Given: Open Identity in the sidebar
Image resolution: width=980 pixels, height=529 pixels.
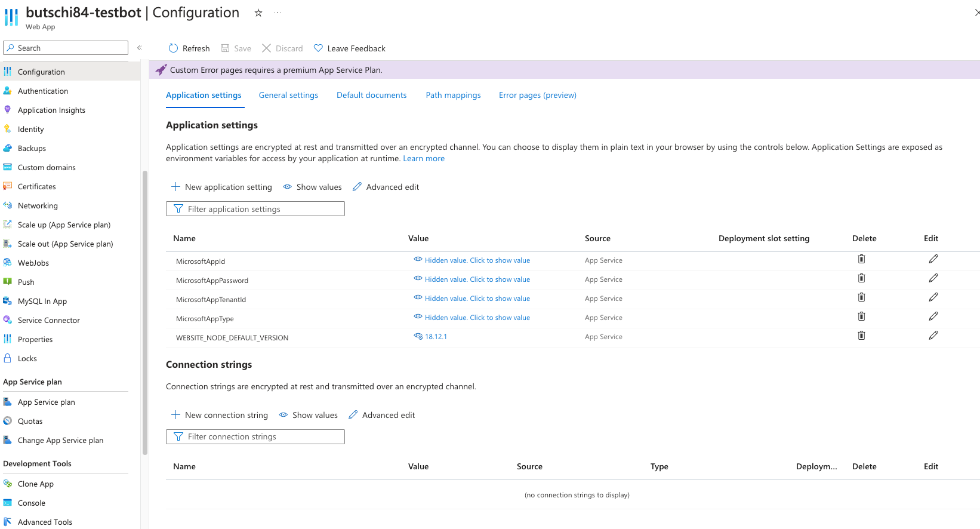Looking at the screenshot, I should click(x=31, y=129).
